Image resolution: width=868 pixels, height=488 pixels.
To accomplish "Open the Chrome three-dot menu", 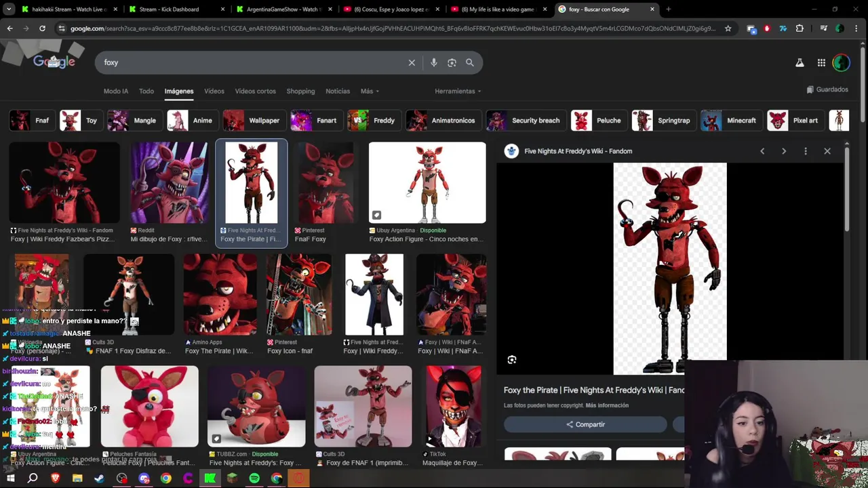I will tap(857, 28).
